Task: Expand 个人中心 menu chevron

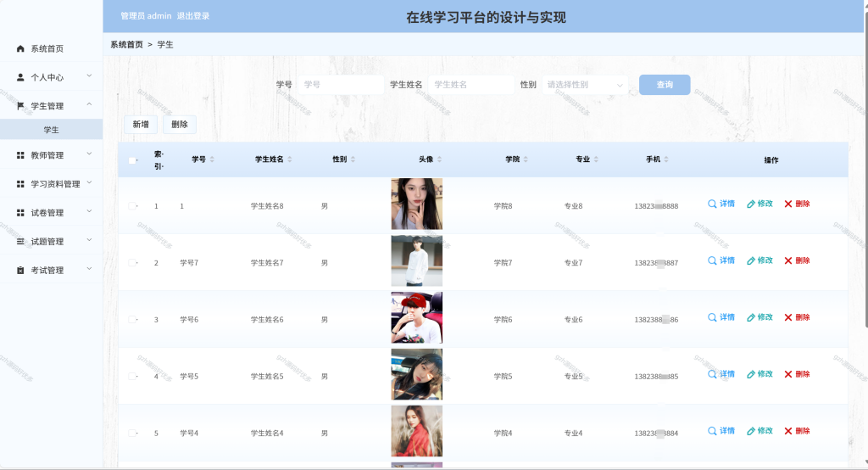Action: [x=89, y=76]
